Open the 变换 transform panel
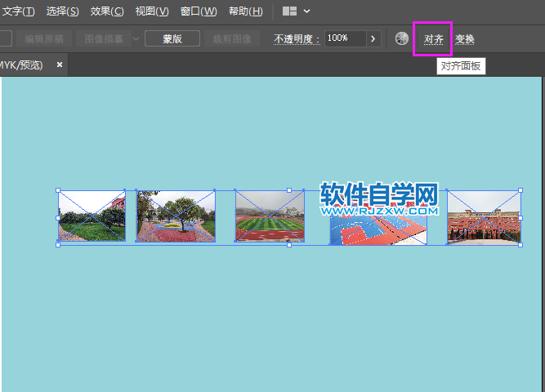Screen dimensions: 545x392 point(465,39)
